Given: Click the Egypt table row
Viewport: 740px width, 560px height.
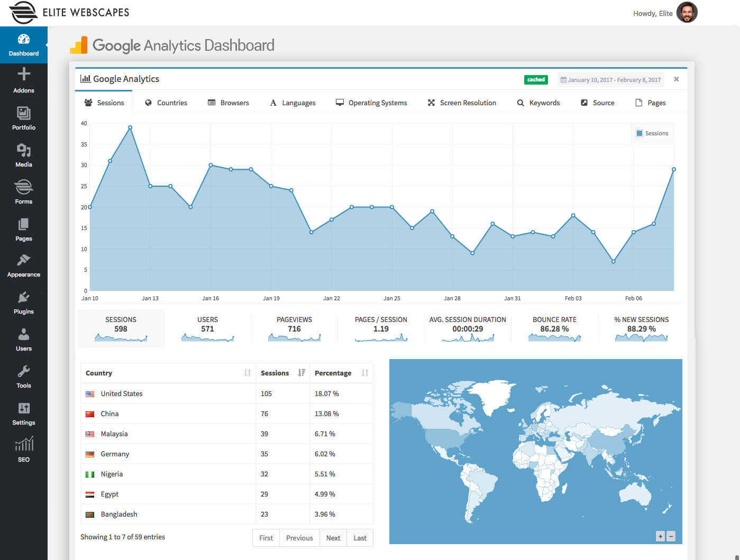Looking at the screenshot, I should coord(227,494).
